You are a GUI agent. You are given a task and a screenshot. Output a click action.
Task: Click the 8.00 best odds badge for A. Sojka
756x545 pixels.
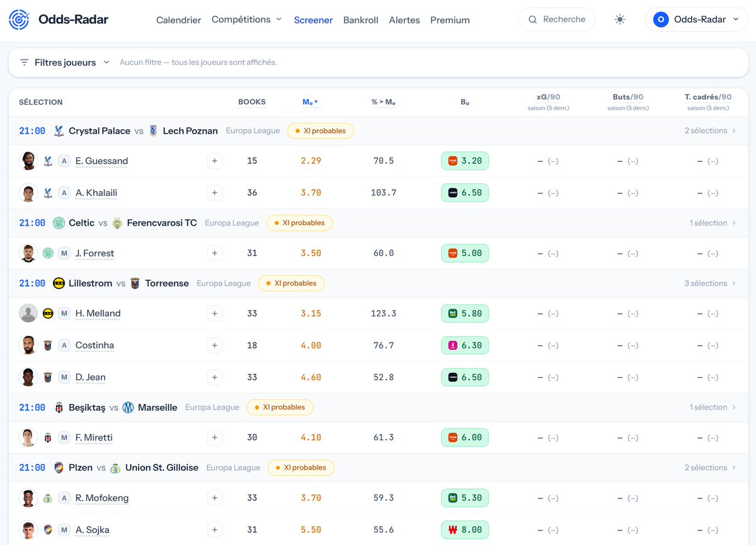[465, 530]
